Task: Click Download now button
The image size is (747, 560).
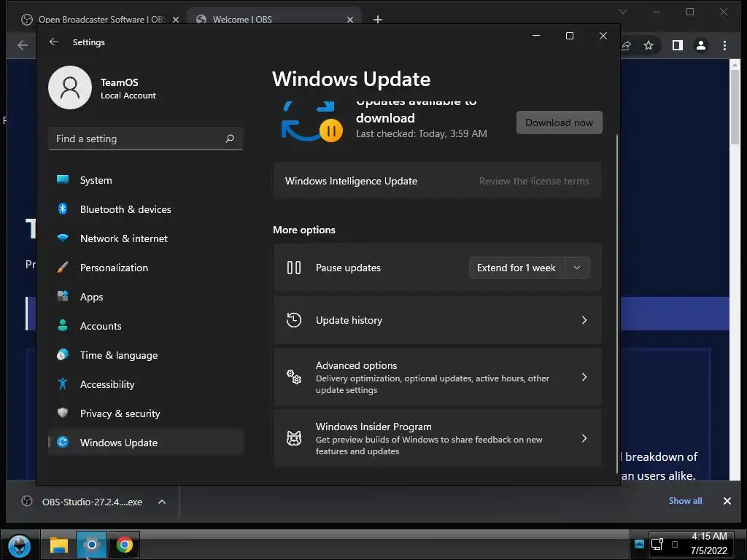Action: [x=559, y=122]
